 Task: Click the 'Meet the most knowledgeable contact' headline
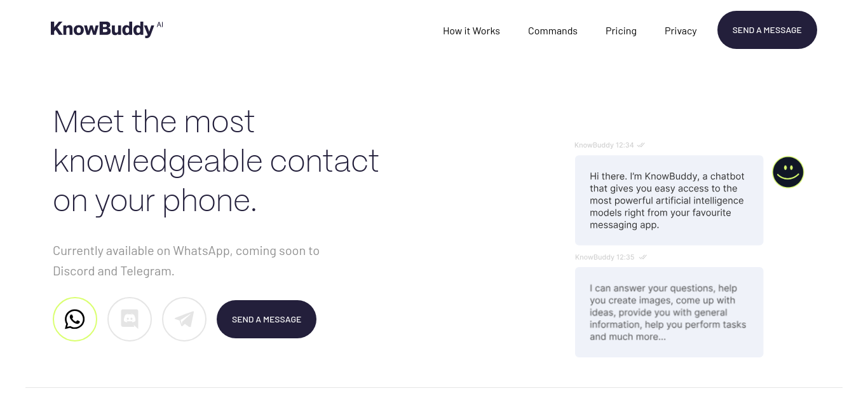216,161
